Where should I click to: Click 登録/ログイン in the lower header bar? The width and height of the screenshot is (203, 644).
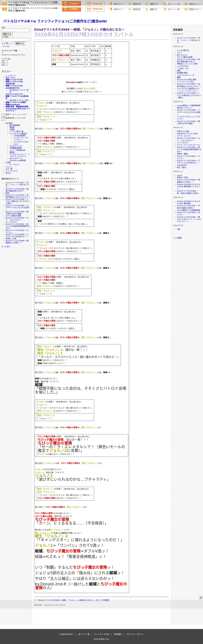click(193, 9)
